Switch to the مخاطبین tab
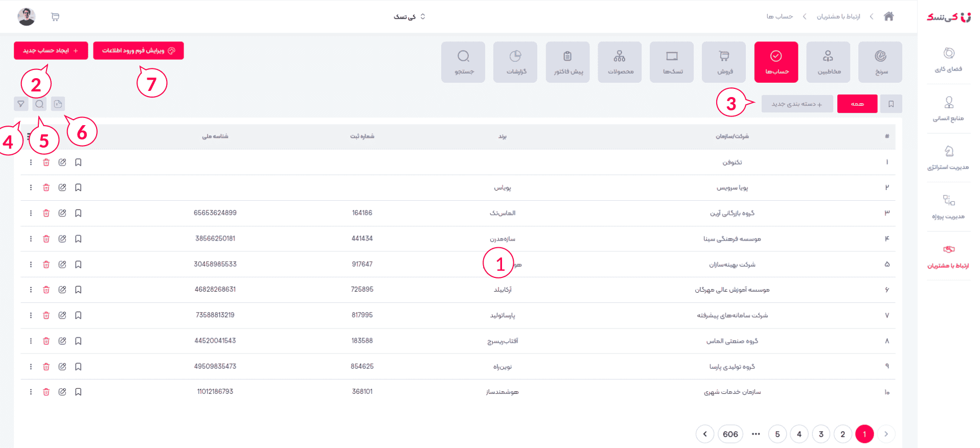 (x=828, y=62)
